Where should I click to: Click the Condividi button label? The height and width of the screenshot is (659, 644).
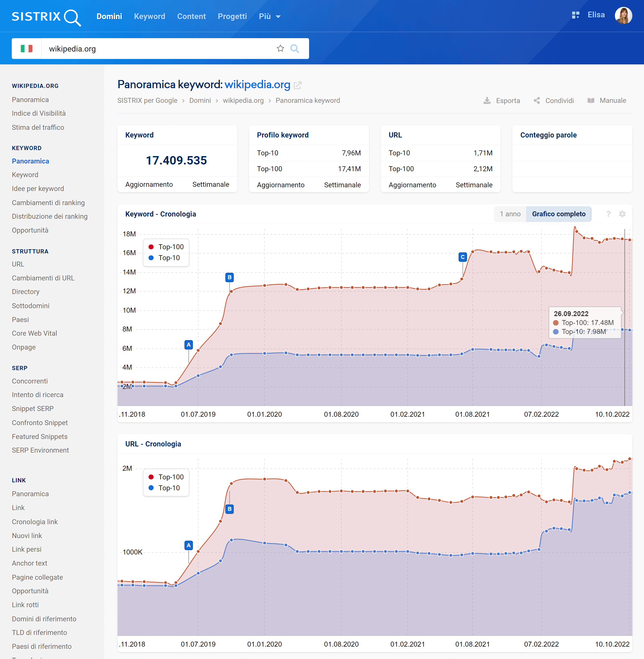pos(560,101)
